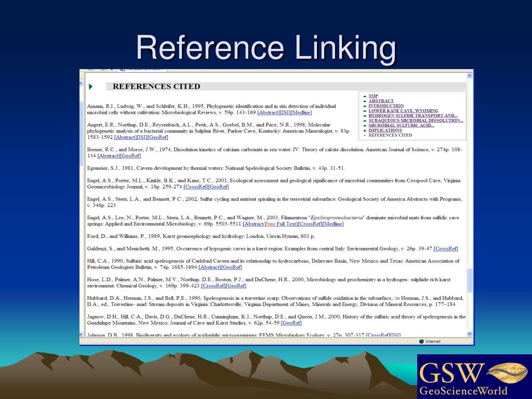Click the globe icon beside Internet in status bar
Screen dimensions: 532x399
coord(421,341)
